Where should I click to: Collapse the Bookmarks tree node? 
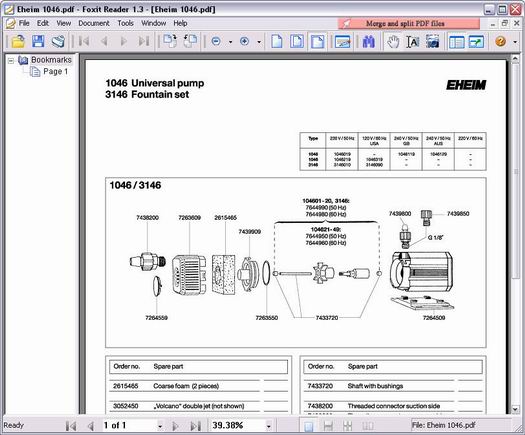tap(11, 61)
